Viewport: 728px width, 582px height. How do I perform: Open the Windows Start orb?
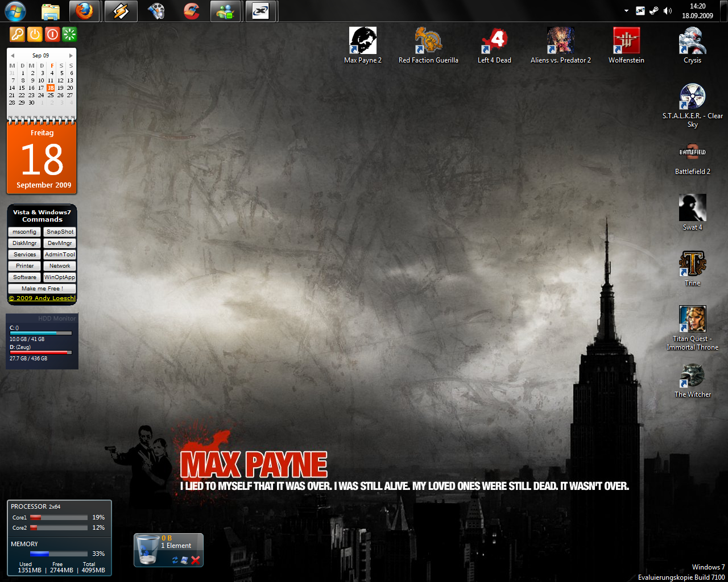click(x=15, y=11)
